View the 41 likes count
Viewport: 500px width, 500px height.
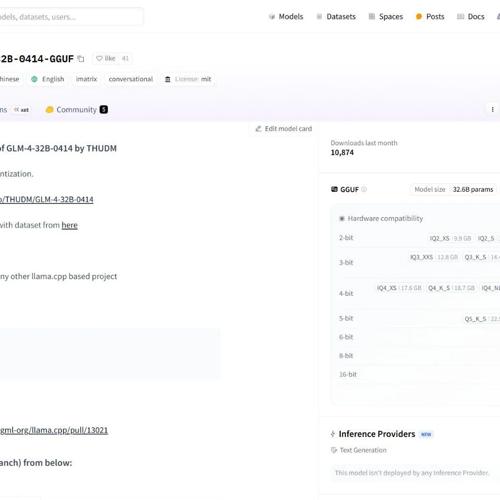(125, 59)
